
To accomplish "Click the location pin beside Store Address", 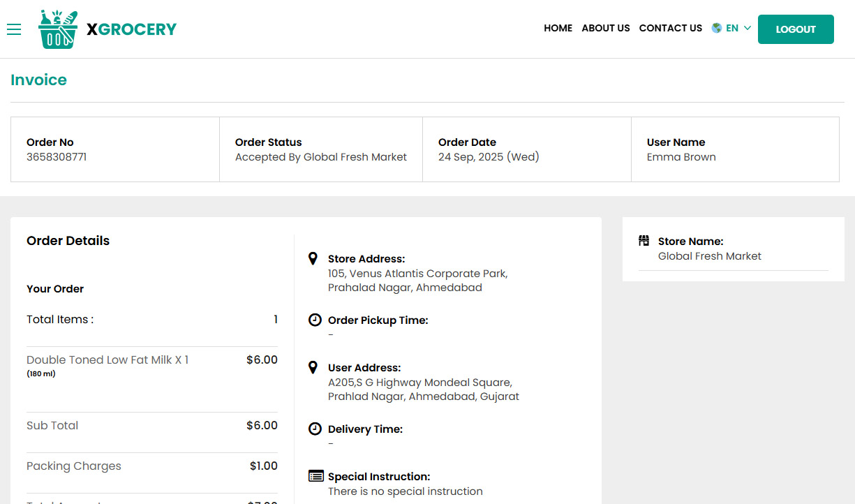I will point(313,258).
